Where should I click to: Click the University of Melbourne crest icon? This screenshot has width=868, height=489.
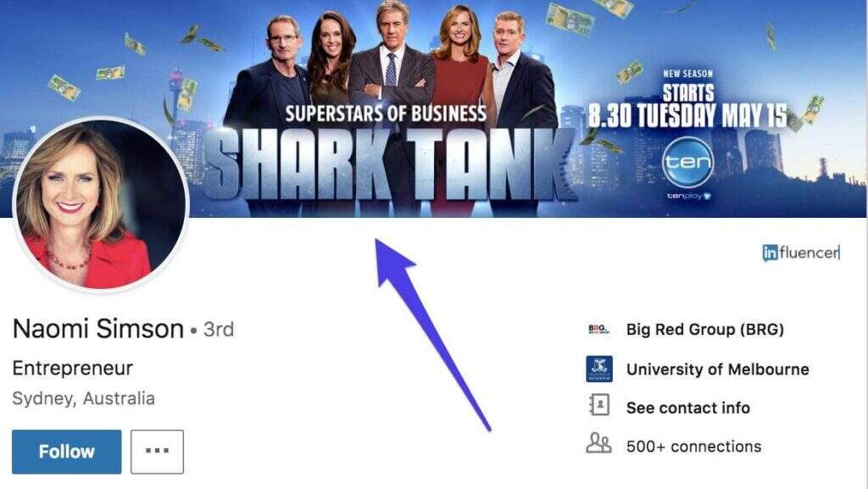599,369
